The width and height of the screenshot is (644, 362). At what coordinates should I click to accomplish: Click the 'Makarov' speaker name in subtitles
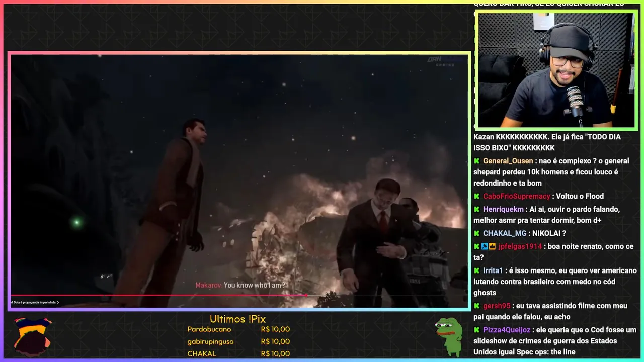(x=208, y=285)
